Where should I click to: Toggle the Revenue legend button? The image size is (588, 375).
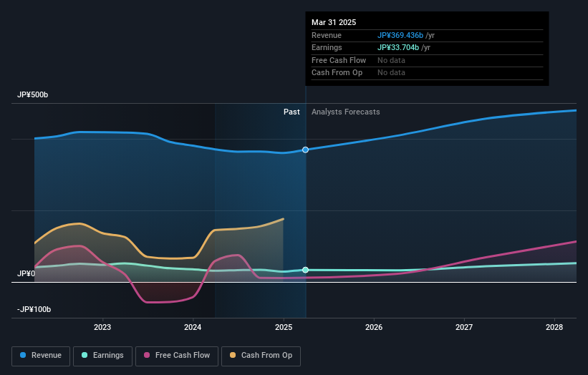point(41,356)
